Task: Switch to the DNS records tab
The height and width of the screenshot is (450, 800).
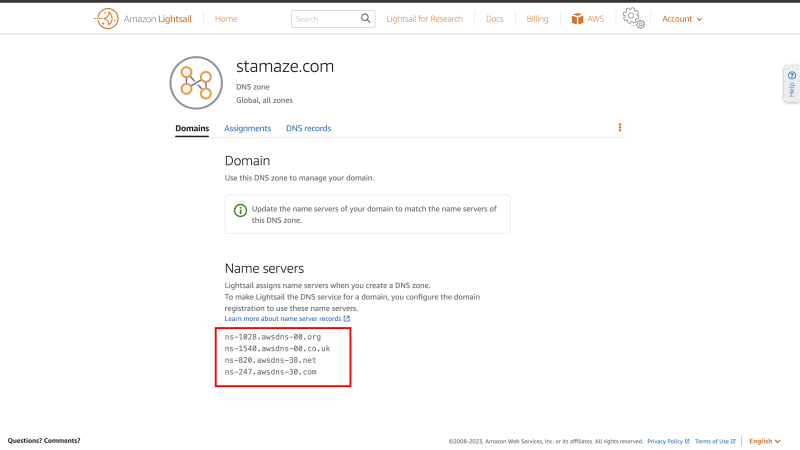Action: (x=308, y=128)
